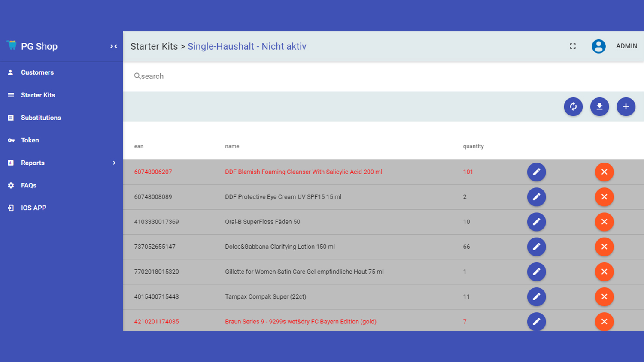Click quantity value 101
Viewport: 644px width, 362px height.
468,172
